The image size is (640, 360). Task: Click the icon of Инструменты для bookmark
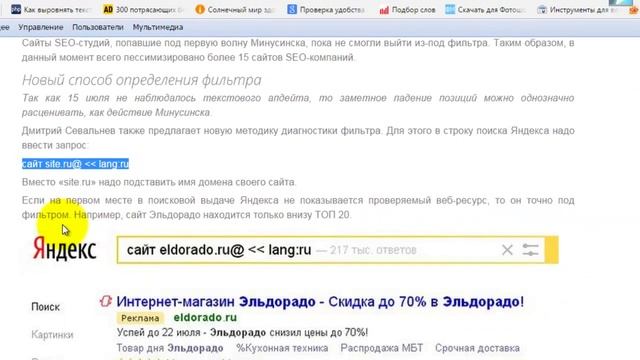[542, 9]
